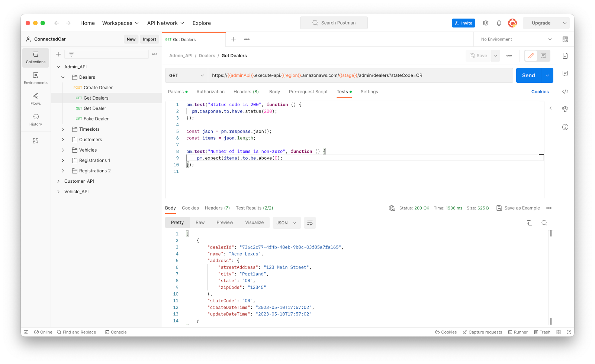
Task: Click the collection filter field
Action: [x=107, y=54]
